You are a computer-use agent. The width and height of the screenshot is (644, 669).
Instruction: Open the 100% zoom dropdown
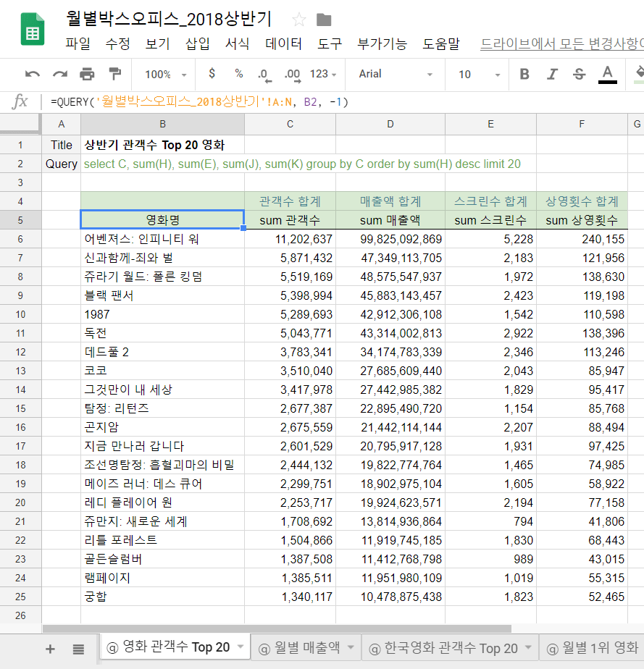click(x=165, y=74)
